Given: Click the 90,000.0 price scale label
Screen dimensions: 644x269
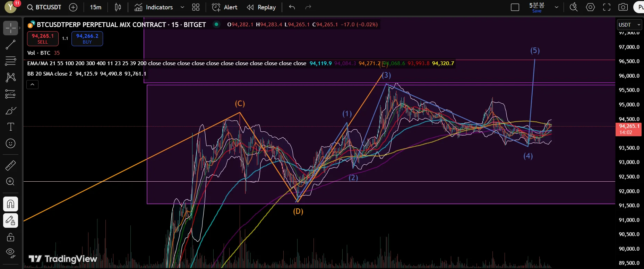Looking at the screenshot, I should (x=629, y=249).
